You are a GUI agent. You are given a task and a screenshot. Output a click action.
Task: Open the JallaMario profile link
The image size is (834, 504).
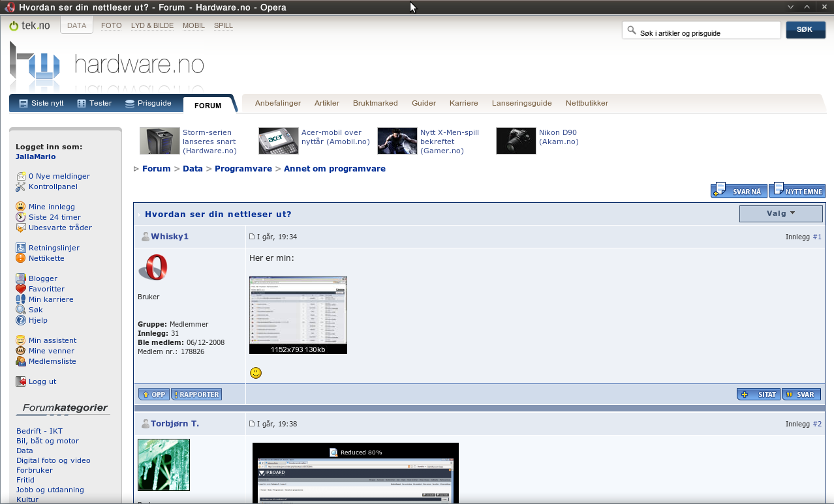(x=36, y=156)
